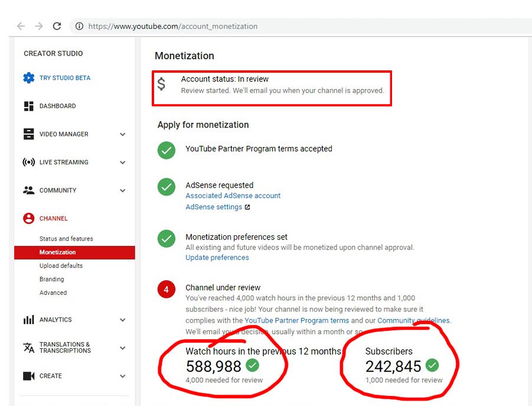Open the Live Streaming section
Image resolution: width=532 pixels, height=406 pixels.
click(x=64, y=163)
